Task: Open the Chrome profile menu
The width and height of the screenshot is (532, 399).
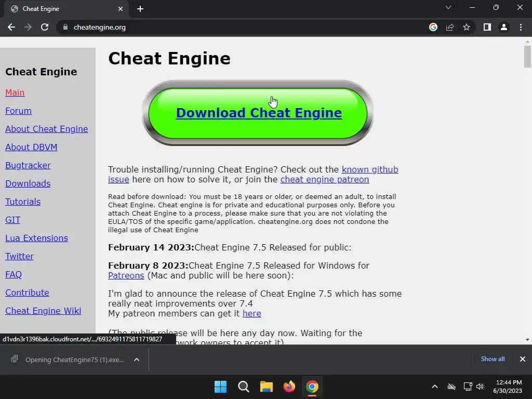Action: point(504,27)
